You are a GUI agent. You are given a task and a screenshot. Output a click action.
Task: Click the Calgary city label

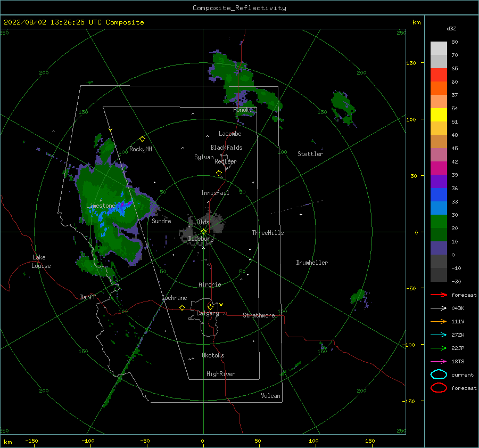click(208, 313)
